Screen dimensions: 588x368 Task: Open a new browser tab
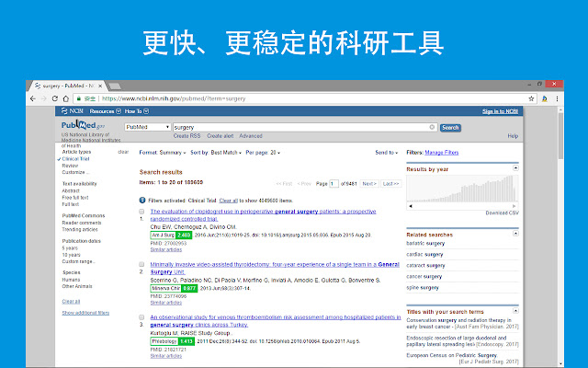[x=114, y=86]
